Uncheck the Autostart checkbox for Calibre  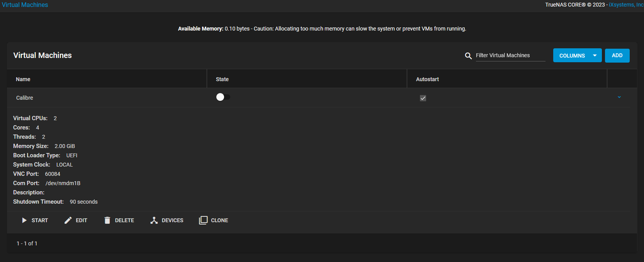point(423,98)
